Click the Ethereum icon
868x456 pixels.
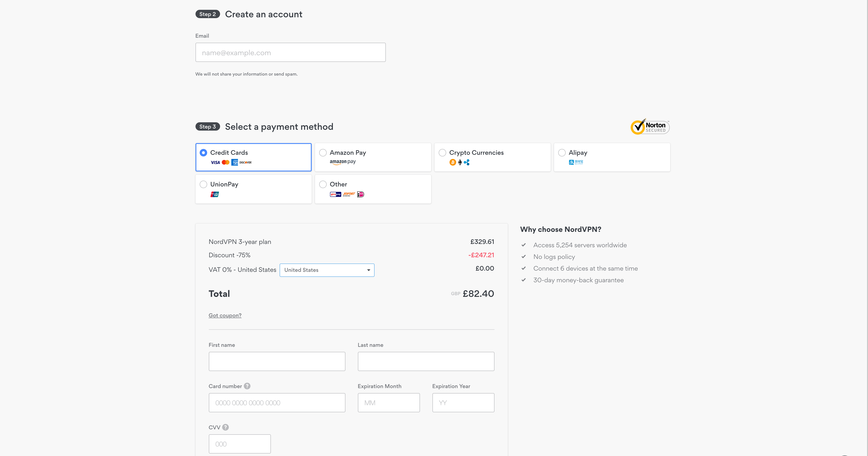[460, 162]
